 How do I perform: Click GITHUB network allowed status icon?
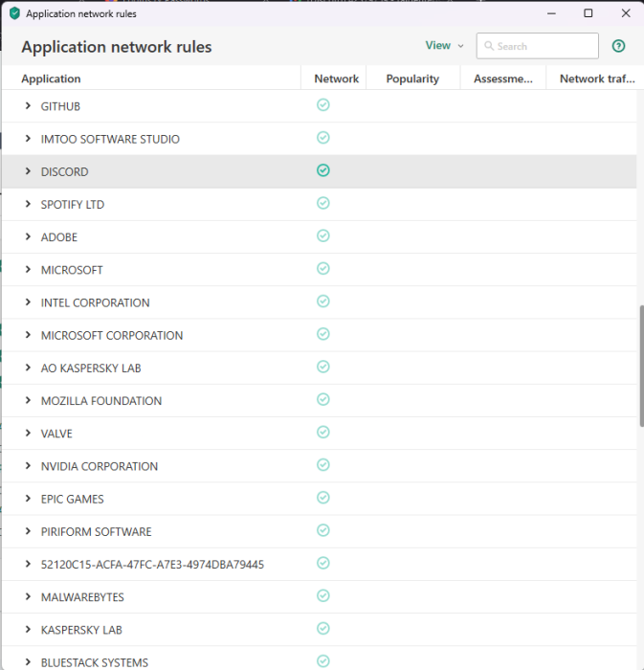pyautogui.click(x=323, y=104)
